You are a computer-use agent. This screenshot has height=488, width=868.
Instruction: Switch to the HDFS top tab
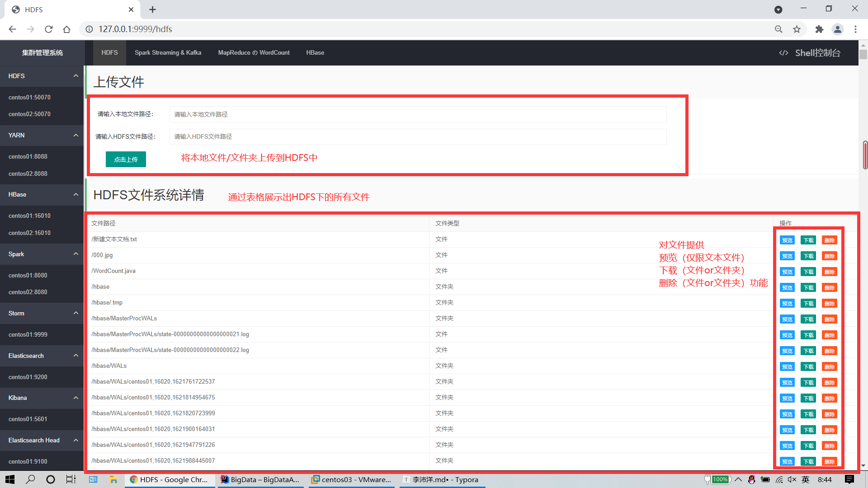(x=109, y=53)
